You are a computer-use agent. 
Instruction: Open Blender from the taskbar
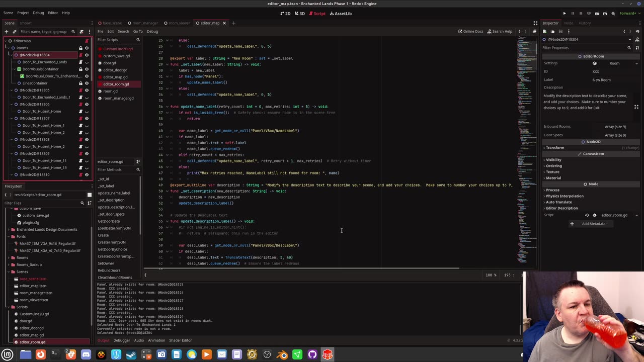coord(282,355)
